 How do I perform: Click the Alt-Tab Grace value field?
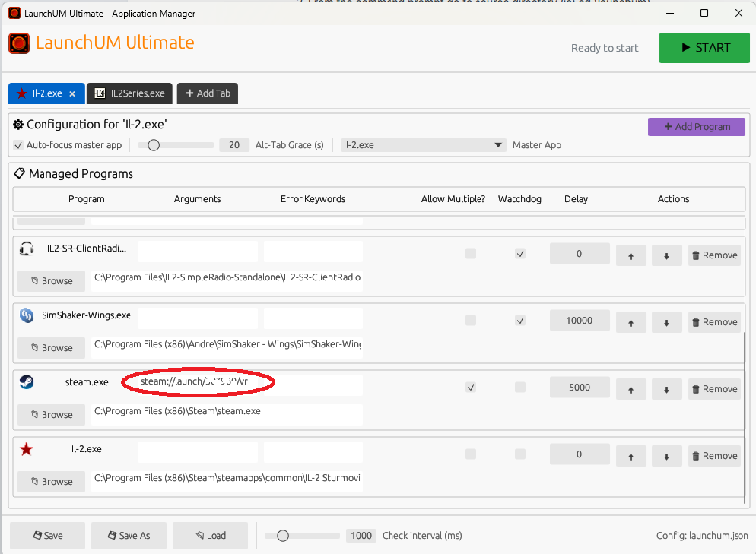click(x=234, y=145)
